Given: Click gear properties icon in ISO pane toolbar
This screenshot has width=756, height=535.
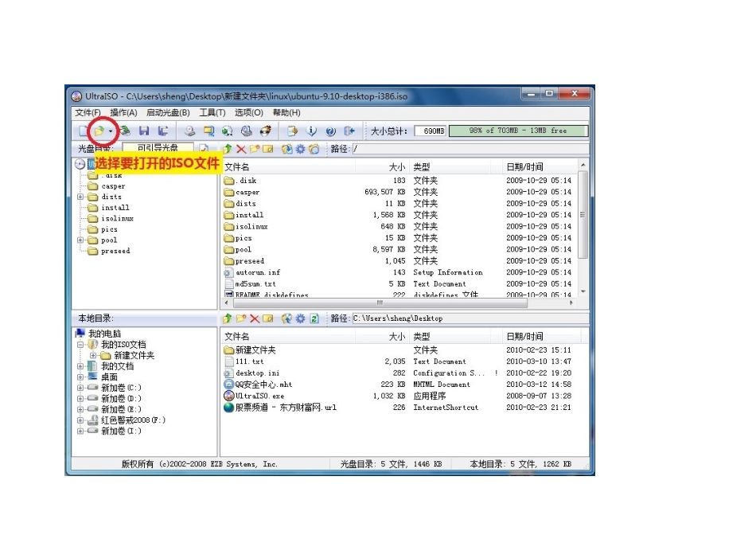Looking at the screenshot, I should (300, 149).
